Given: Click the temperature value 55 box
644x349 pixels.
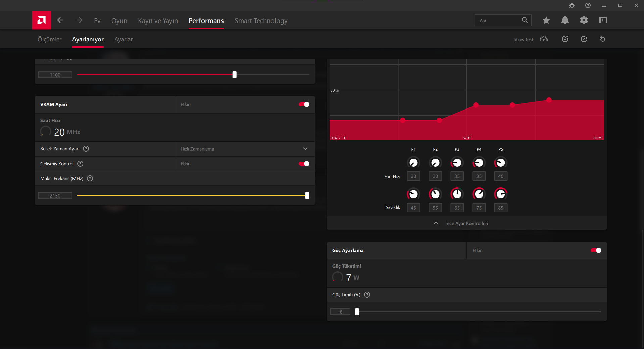Looking at the screenshot, I should tap(435, 208).
